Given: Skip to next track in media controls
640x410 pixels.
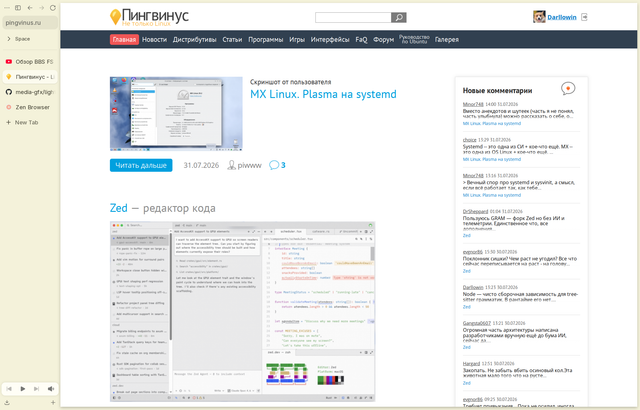Looking at the screenshot, I should point(36,389).
